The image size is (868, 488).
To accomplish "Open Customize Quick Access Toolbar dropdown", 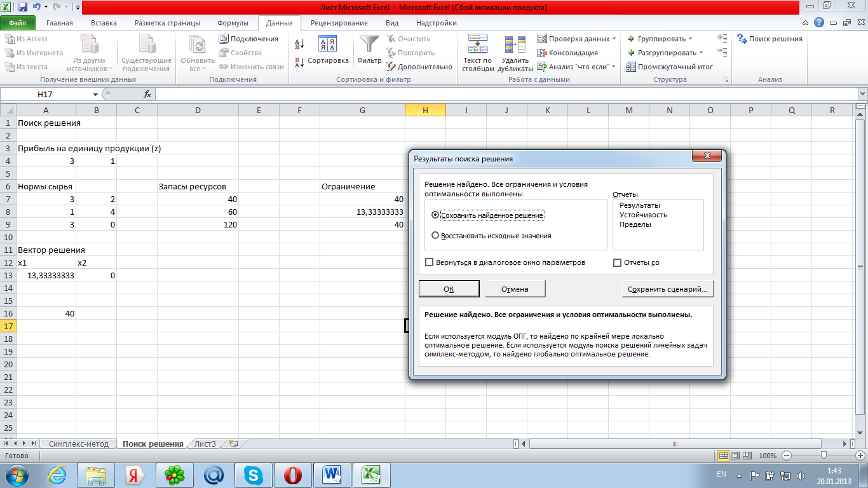I will (x=78, y=8).
